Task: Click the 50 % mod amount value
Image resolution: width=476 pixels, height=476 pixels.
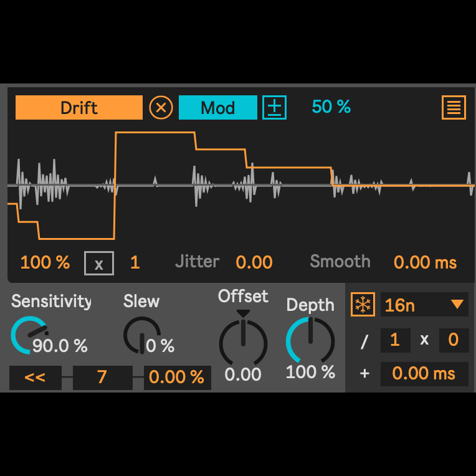Action: [331, 107]
